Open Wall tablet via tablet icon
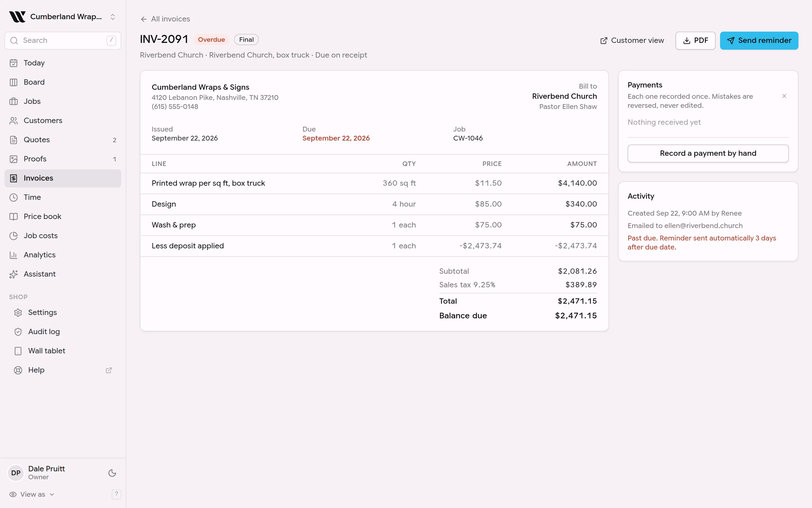Viewport: 812px width, 508px height. click(18, 351)
